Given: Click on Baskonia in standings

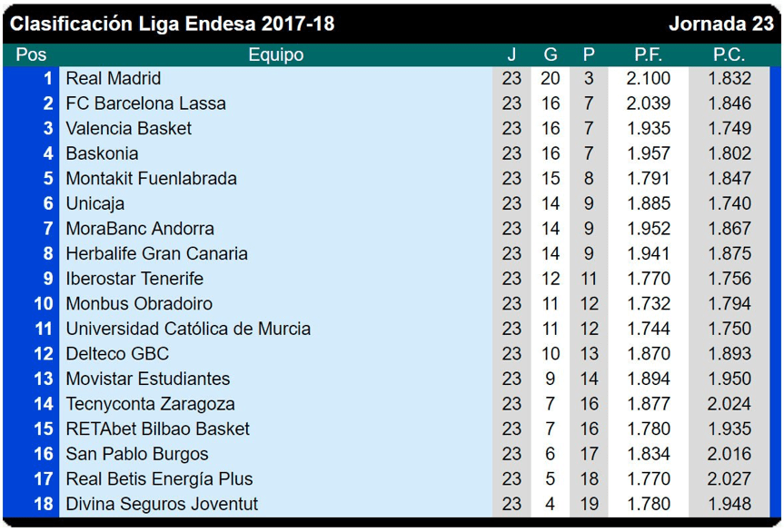Looking at the screenshot, I should [102, 153].
